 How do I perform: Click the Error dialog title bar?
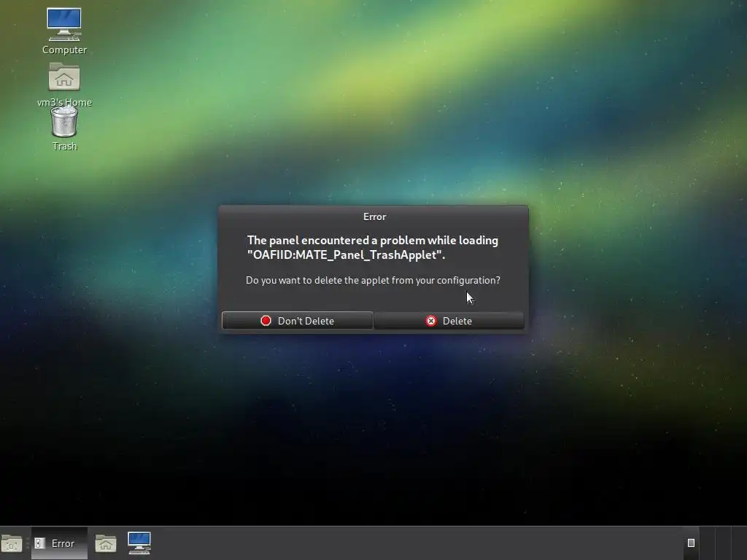click(373, 217)
